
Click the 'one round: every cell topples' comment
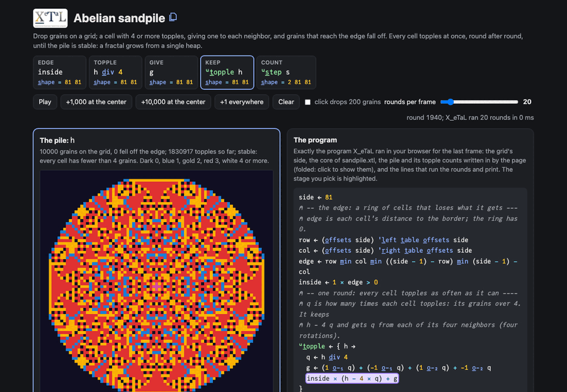[408, 293]
